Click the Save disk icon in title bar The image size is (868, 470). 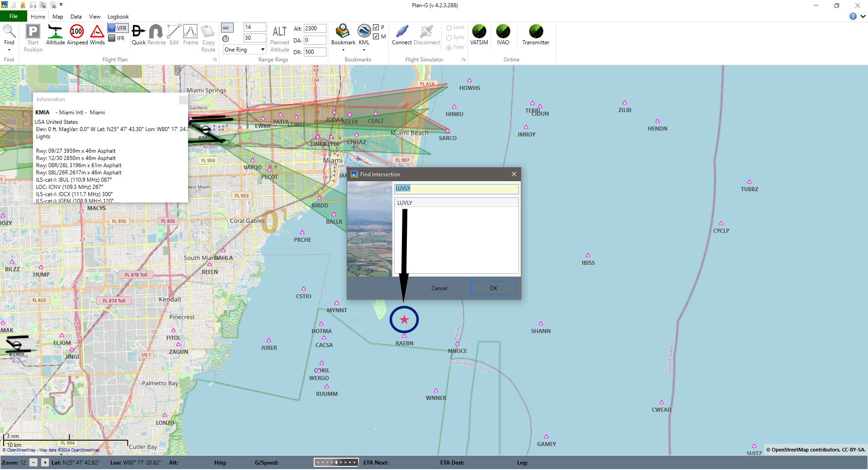33,5
